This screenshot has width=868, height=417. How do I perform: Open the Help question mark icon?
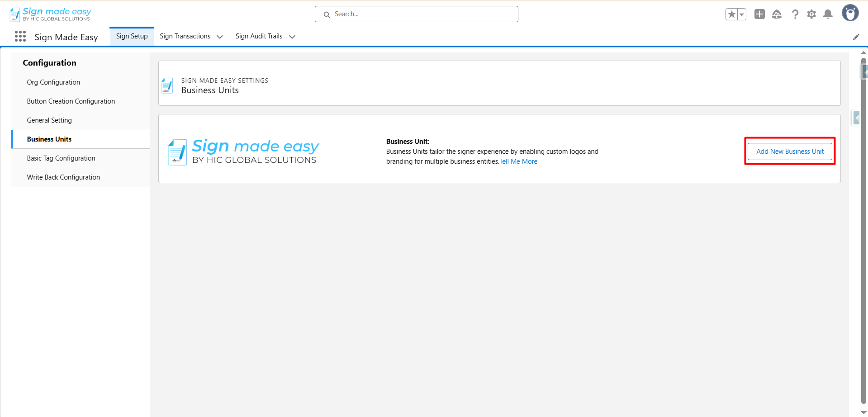(x=795, y=14)
